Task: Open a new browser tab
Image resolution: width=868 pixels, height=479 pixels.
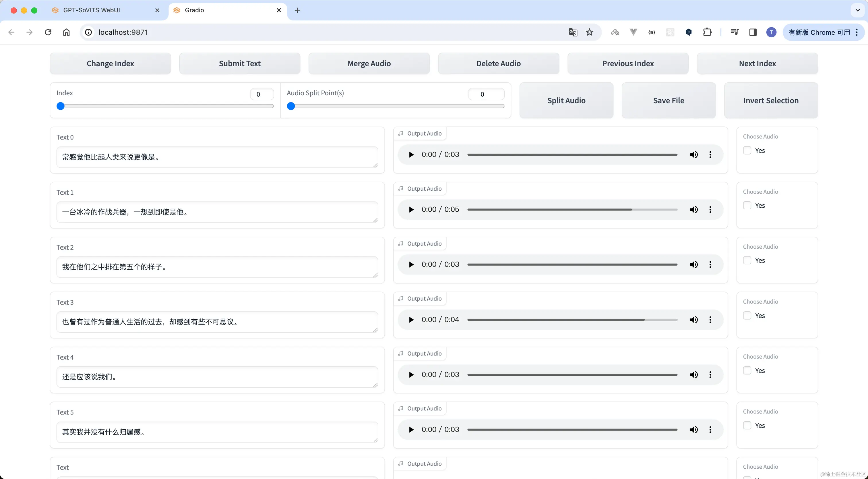Action: coord(297,10)
